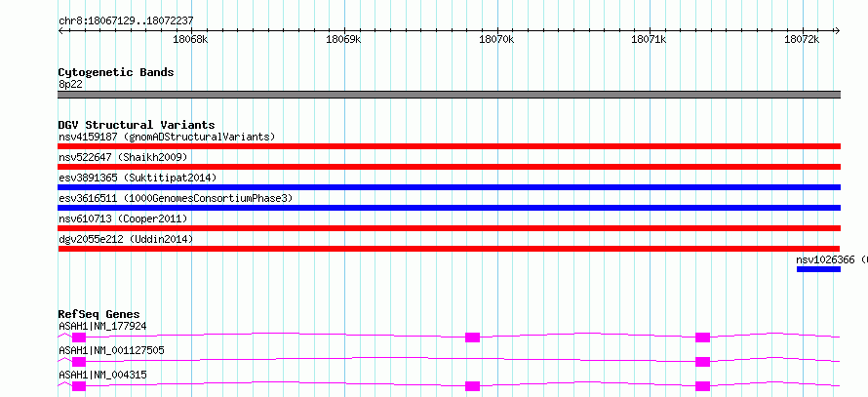Click the last exon of NM_004315
This screenshot has width=868, height=397.
point(702,386)
